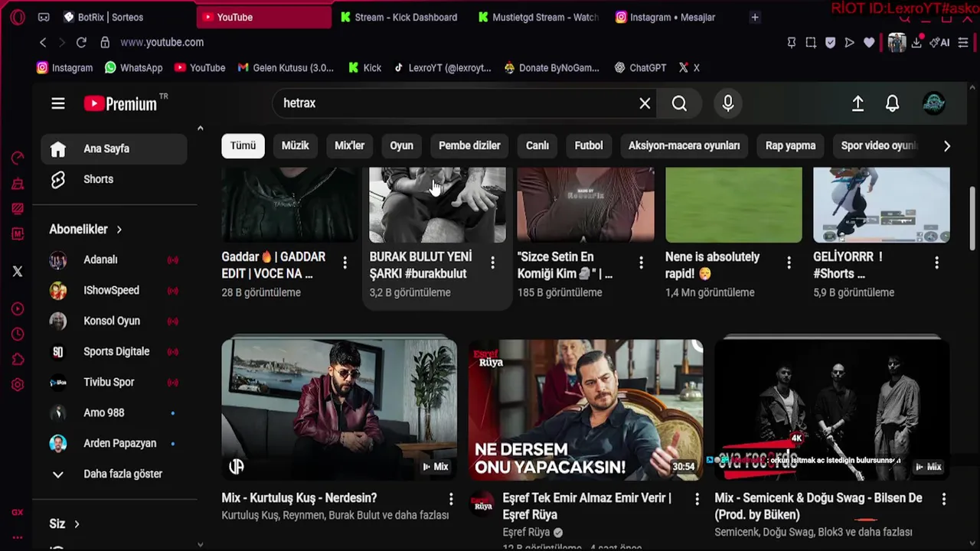Open options for Semicenk Doğu Swag mix
The width and height of the screenshot is (980, 551).
pos(943,499)
